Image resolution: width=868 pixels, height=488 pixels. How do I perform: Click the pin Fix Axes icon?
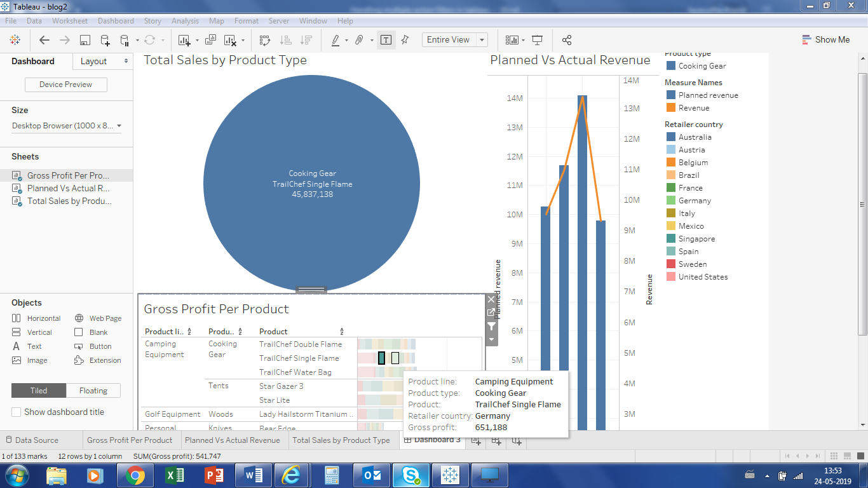click(405, 40)
